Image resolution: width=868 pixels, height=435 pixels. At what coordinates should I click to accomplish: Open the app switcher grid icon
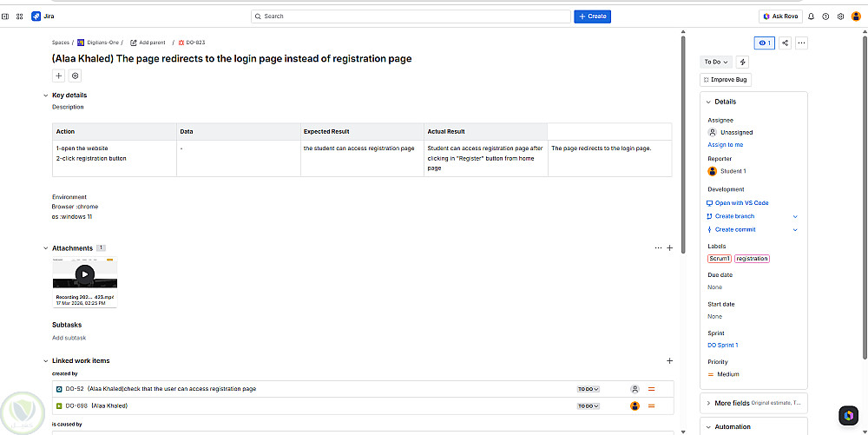click(18, 16)
